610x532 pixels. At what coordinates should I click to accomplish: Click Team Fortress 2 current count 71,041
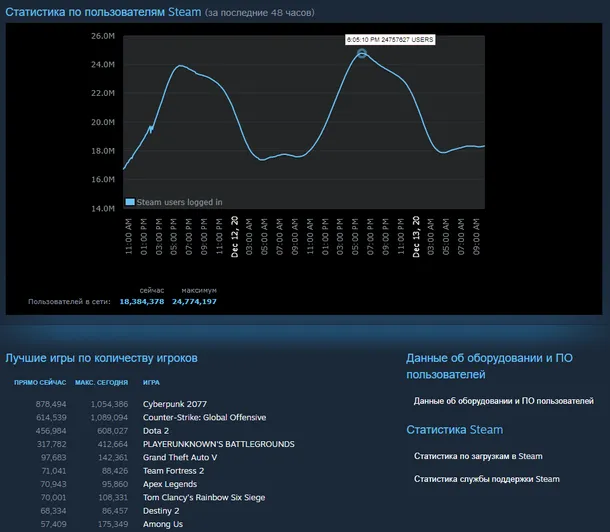(x=54, y=471)
